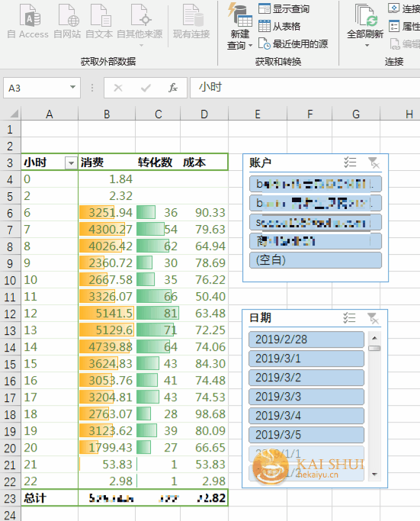Click the formula bar containing 小时
The width and height of the screenshot is (420, 521).
point(305,88)
